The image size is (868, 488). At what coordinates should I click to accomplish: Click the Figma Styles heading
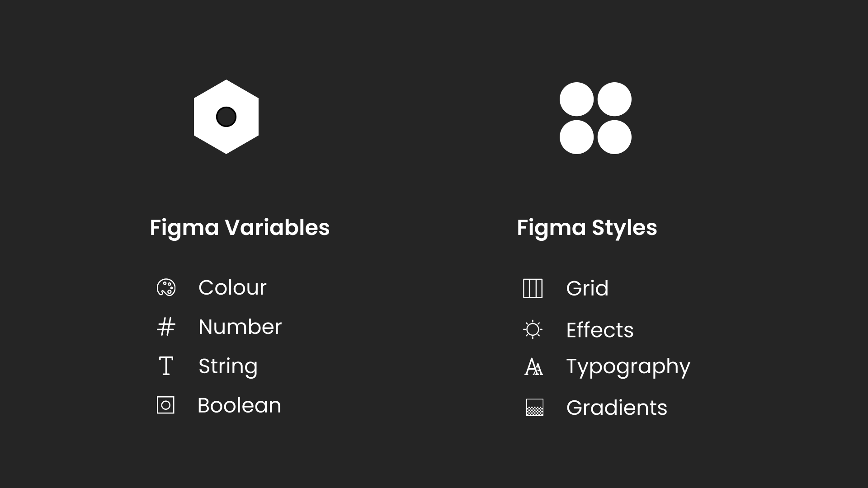tap(587, 227)
